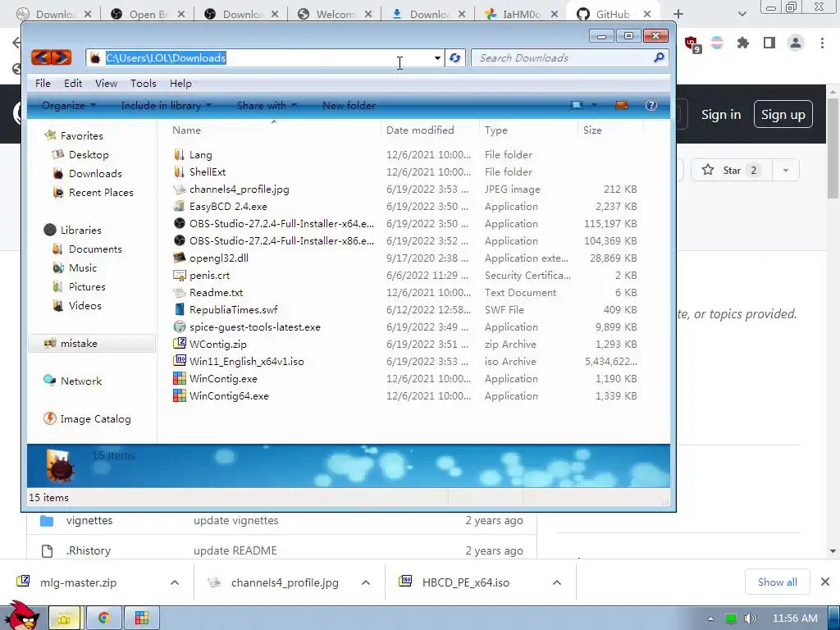Click the change view icon in toolbar
Screen dimensions: 840x630
pyautogui.click(x=577, y=105)
